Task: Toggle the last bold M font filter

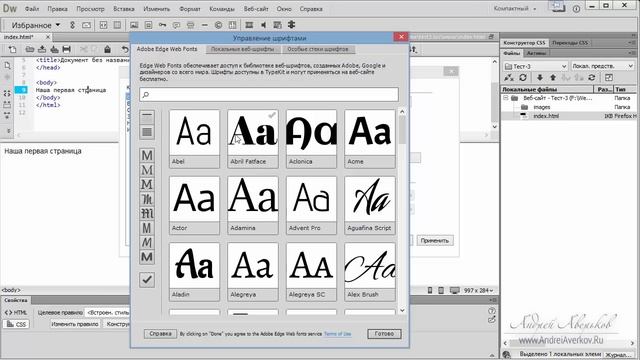Action: (147, 257)
